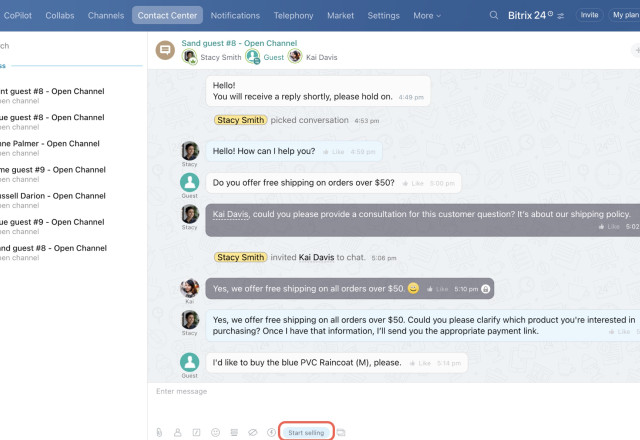Click the quick action lightning icon
Screen dimensions: 640x440
tap(271, 432)
